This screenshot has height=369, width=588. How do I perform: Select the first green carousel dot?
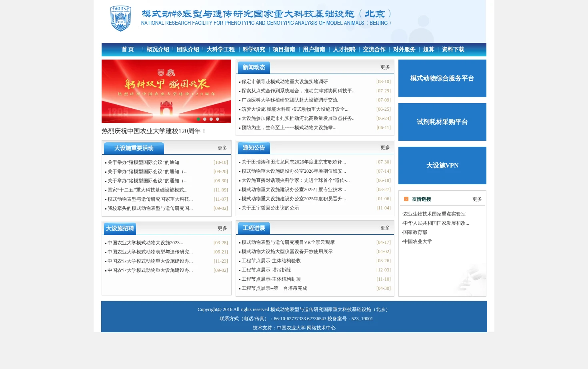[x=198, y=119]
